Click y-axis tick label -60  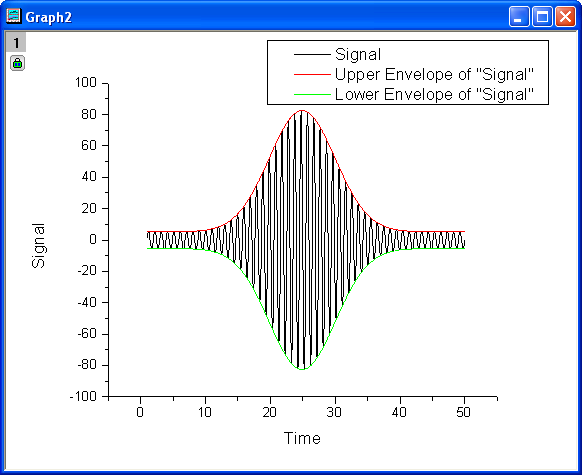tap(87, 334)
